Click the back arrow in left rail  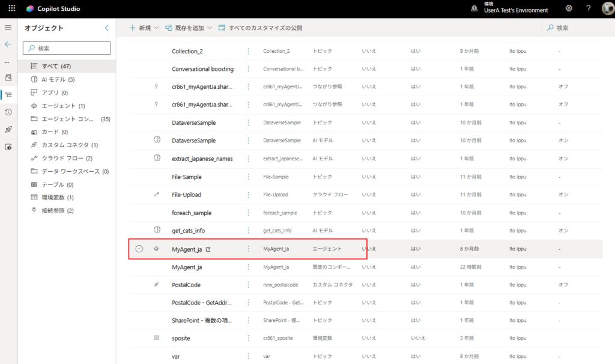point(8,44)
